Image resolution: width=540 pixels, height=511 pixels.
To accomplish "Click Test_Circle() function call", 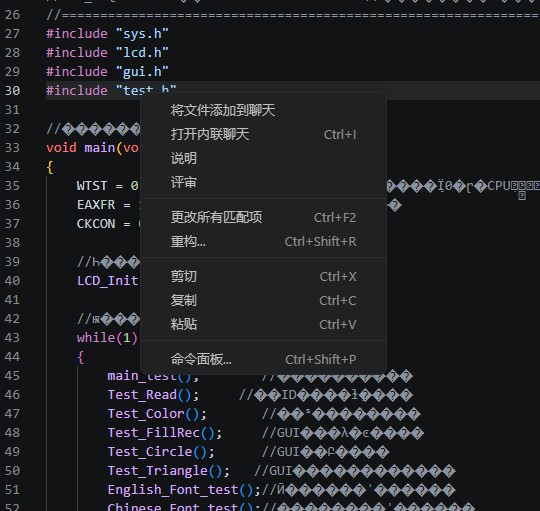I will coord(161,452).
